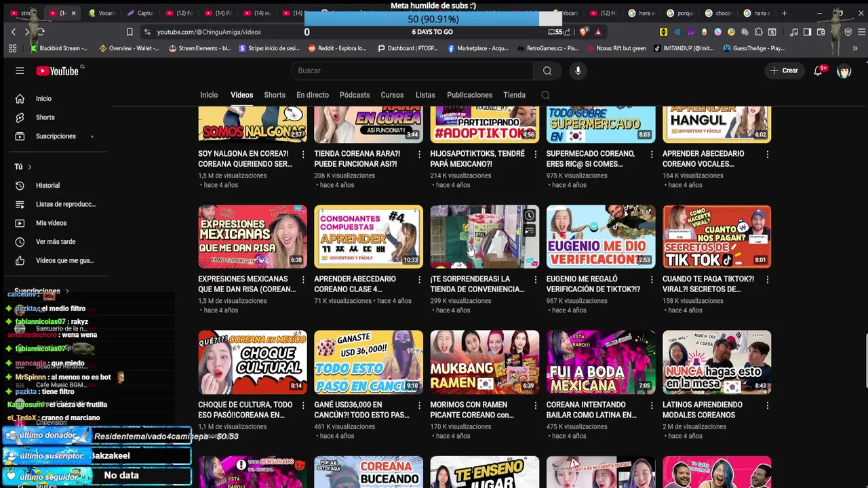The image size is (868, 488).
Task: Open the Listas channel tab
Action: click(425, 95)
